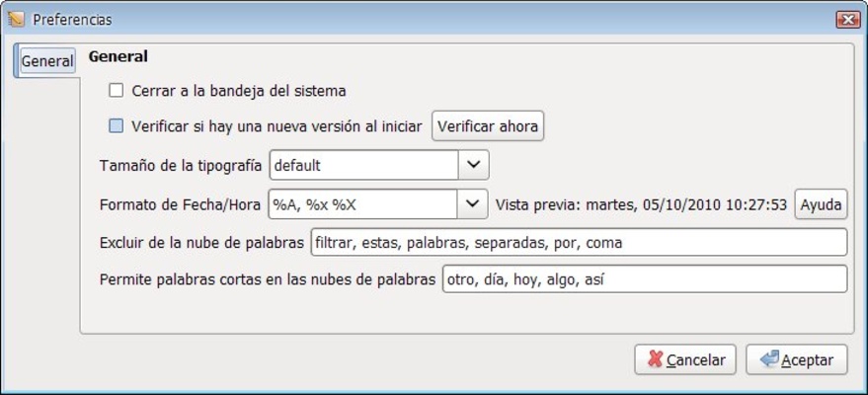Click the typography size field showing default
This screenshot has height=395, width=868.
click(x=363, y=165)
